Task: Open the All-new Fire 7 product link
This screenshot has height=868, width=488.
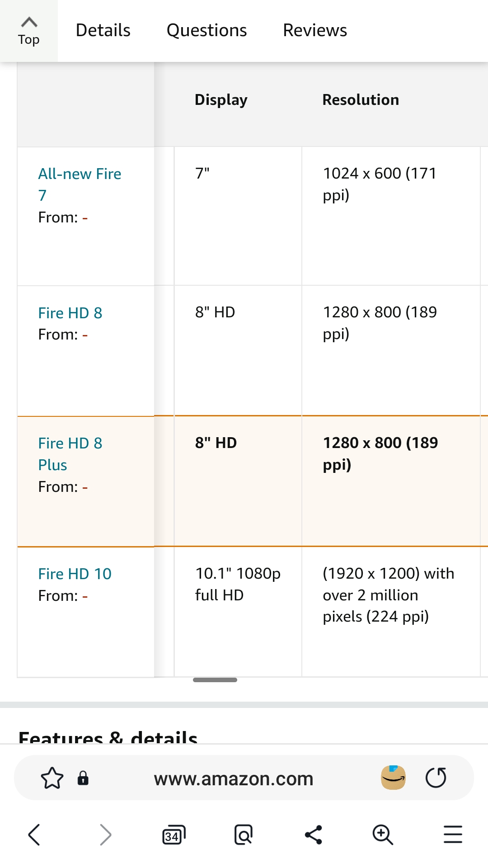Action: pos(80,184)
